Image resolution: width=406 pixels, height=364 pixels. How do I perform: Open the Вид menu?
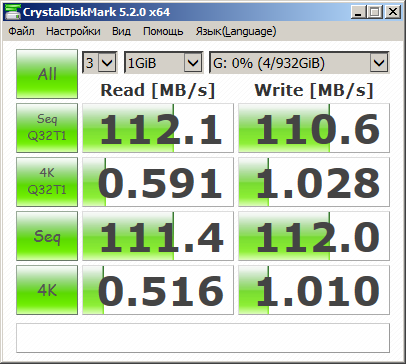121,31
